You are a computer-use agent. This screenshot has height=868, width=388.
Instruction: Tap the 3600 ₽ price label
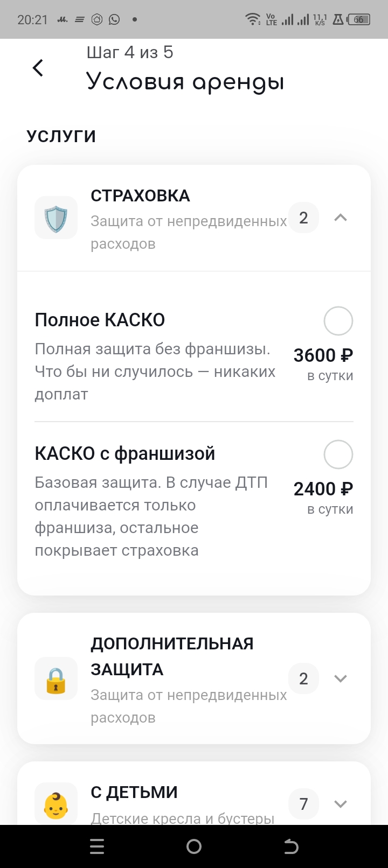tap(323, 355)
